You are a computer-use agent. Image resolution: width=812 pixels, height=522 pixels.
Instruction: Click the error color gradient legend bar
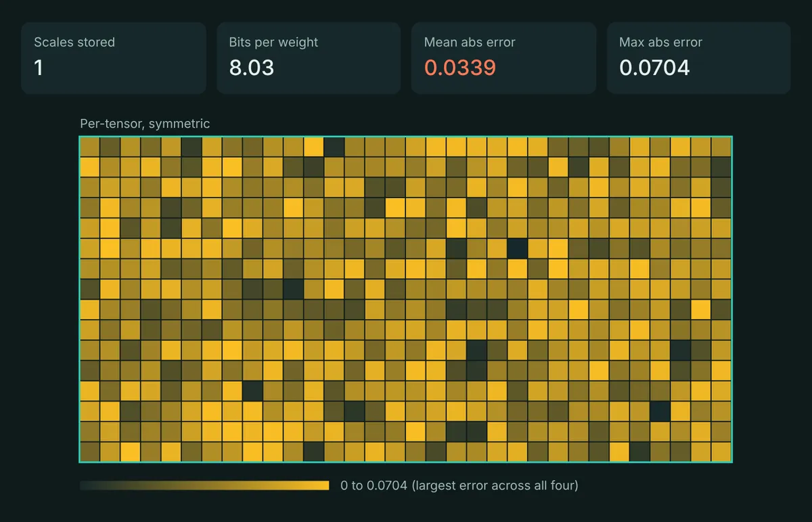(204, 485)
